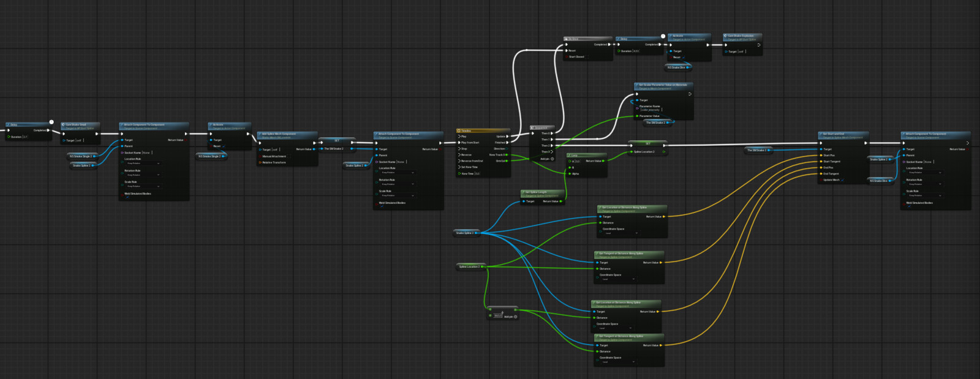Open Rotation Rule dropdown on leftmost Attach Component node

[143, 175]
